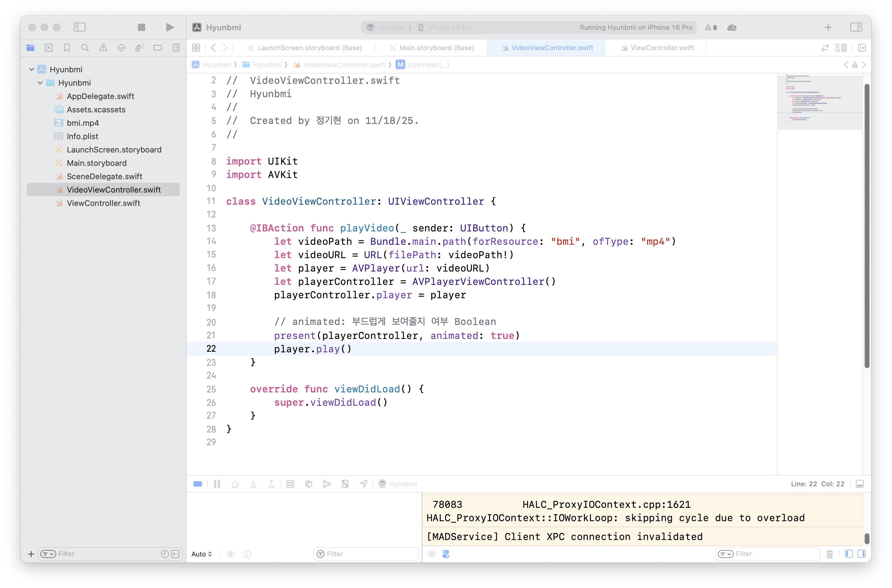The image size is (892, 588).
Task: Click the Run play button
Action: [170, 27]
